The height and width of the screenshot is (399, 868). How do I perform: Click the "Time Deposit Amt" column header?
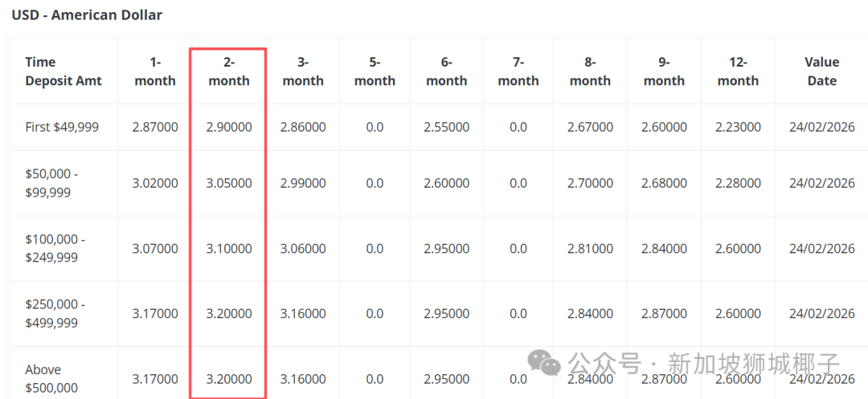coord(63,71)
